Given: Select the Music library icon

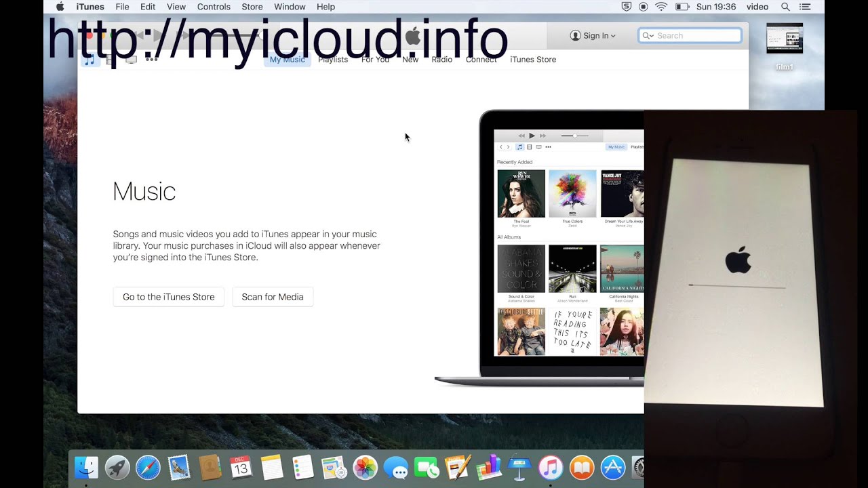Looking at the screenshot, I should (90, 60).
